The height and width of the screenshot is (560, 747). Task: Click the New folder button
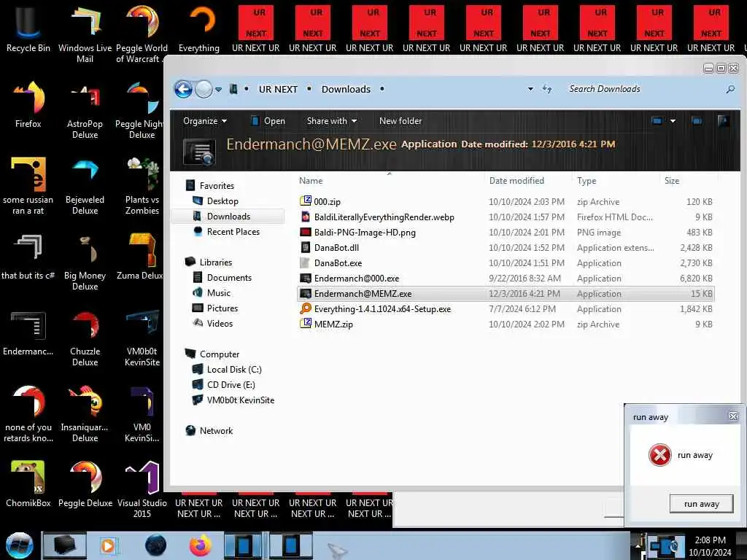tap(400, 121)
